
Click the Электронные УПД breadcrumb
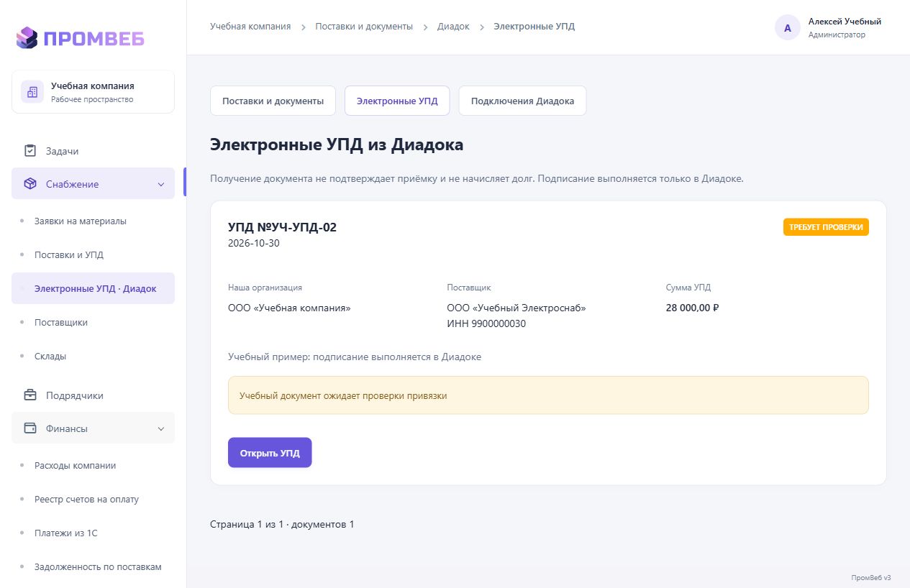534,27
